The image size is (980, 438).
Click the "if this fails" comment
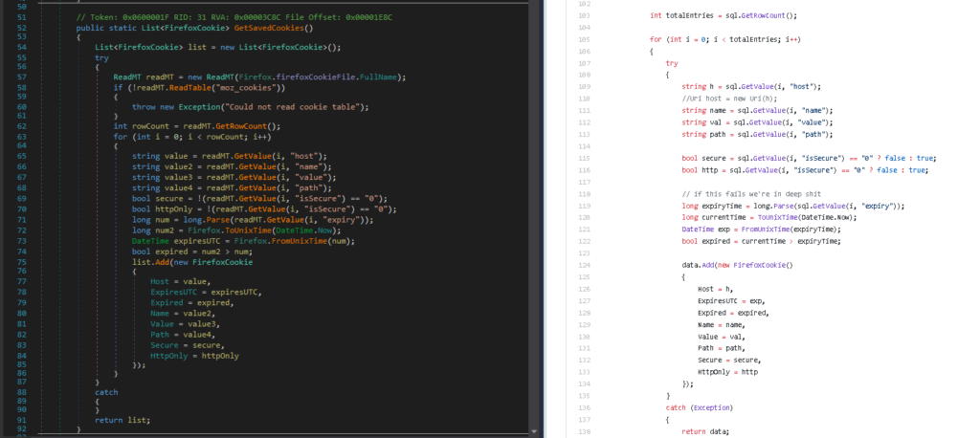743,193
